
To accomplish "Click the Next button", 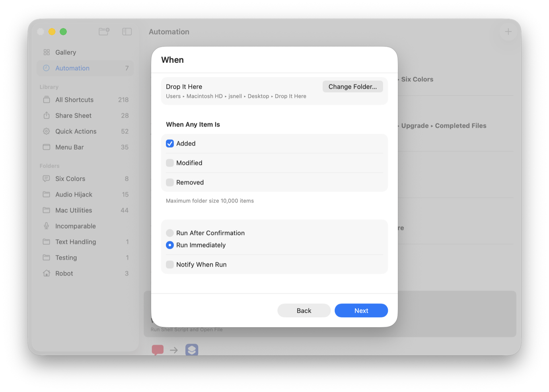I will (361, 310).
